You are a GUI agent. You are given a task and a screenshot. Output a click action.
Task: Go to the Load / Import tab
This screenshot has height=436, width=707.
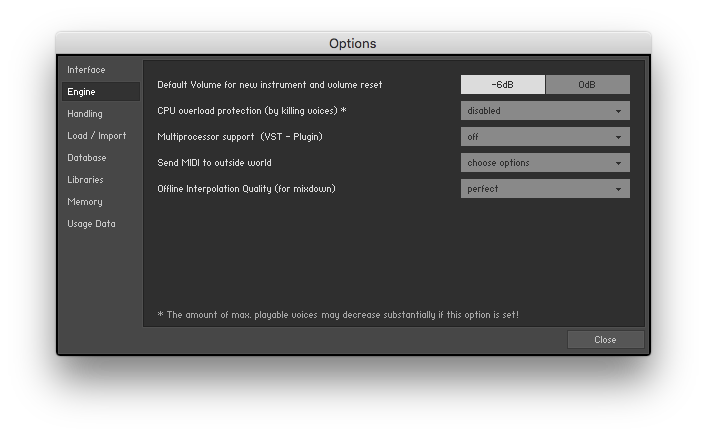[97, 136]
